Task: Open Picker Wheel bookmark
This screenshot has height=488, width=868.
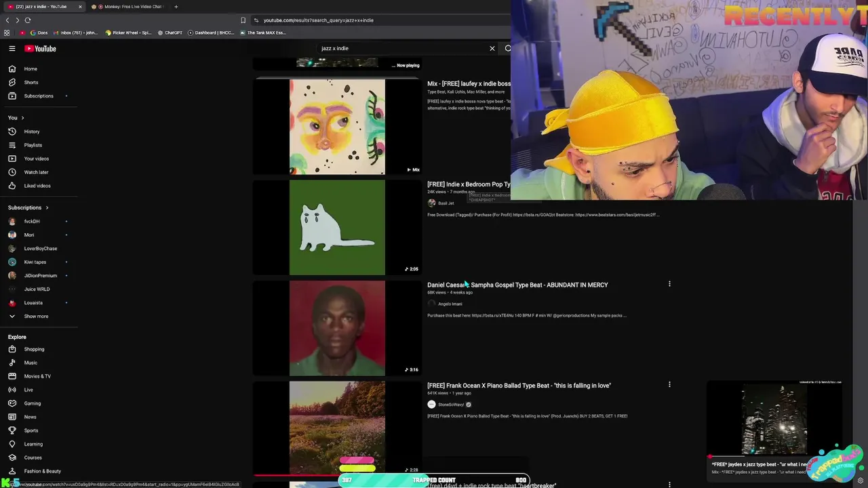Action: 129,33
